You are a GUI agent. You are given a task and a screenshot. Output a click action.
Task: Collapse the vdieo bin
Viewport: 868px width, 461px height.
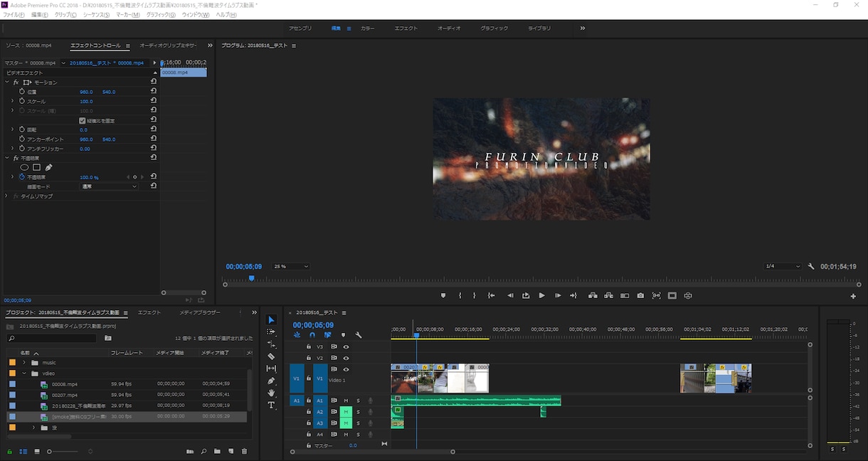coord(24,373)
